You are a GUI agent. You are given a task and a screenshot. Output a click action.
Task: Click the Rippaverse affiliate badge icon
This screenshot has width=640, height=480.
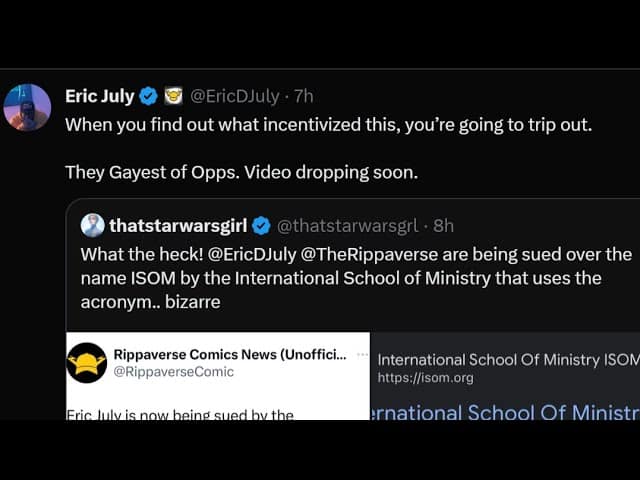[173, 97]
